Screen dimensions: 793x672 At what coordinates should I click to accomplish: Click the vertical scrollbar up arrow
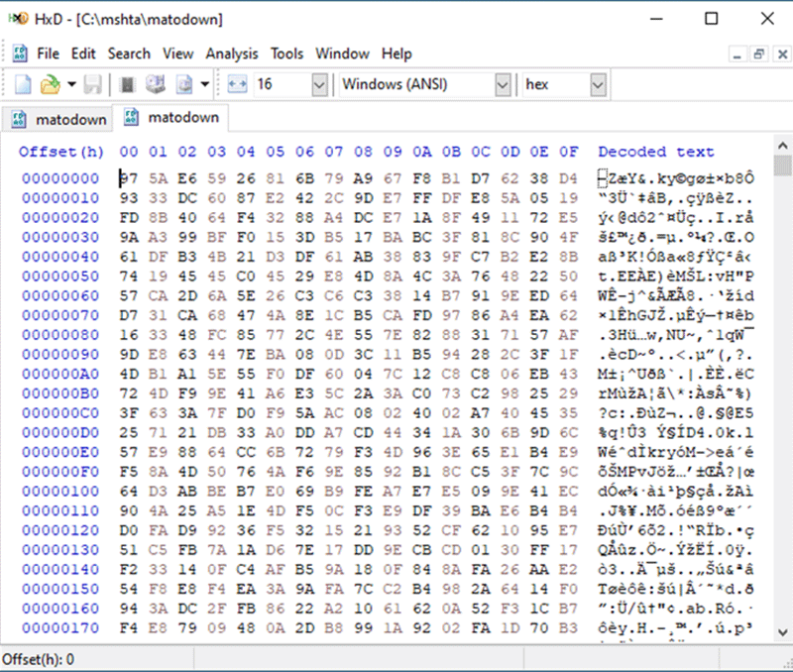click(x=782, y=146)
